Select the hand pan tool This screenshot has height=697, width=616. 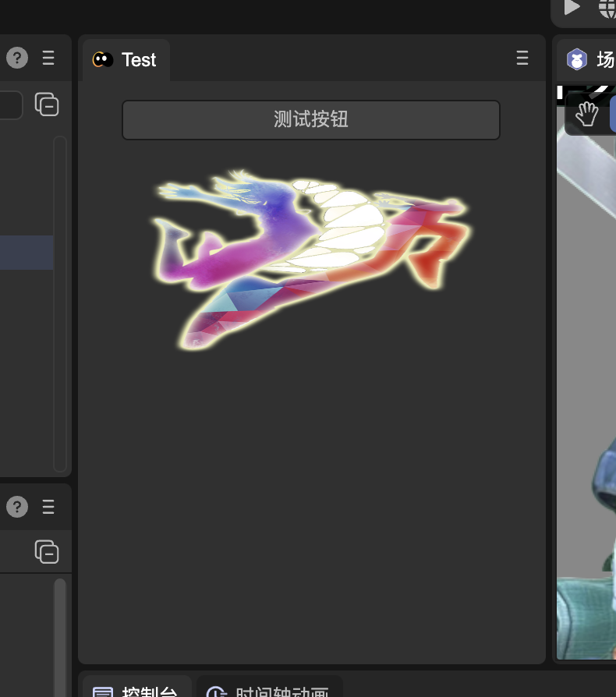pyautogui.click(x=586, y=115)
